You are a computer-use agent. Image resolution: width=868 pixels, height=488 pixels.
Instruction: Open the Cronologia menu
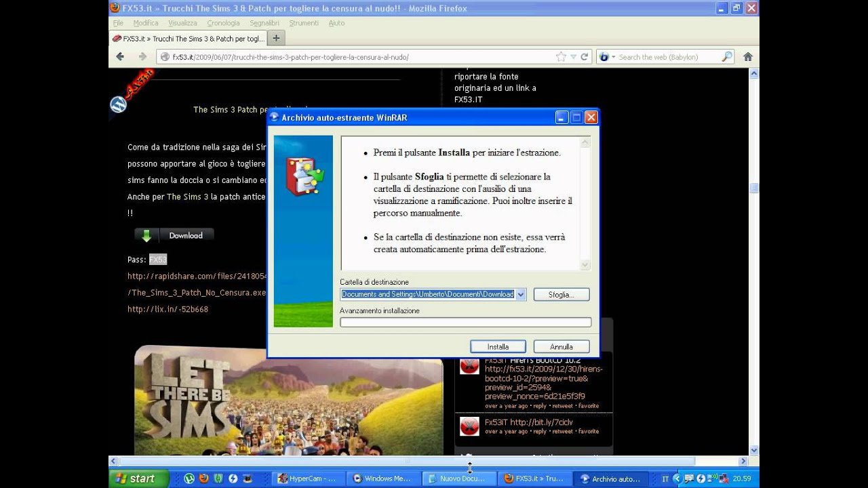click(x=223, y=23)
